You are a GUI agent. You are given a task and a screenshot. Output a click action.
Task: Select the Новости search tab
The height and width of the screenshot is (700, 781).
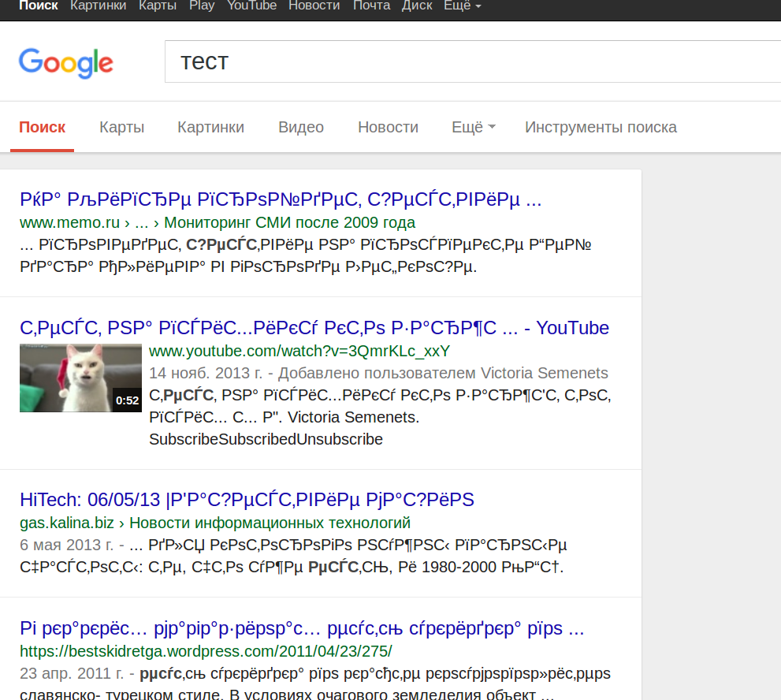coord(388,127)
